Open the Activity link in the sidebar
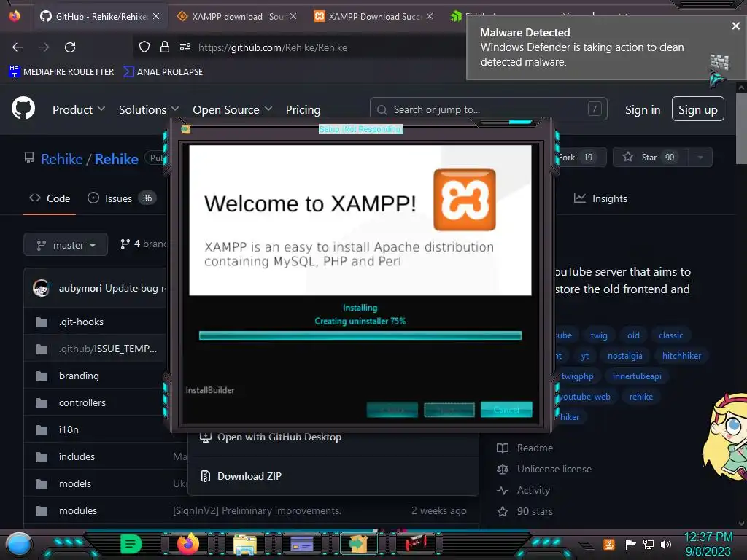 click(x=523, y=490)
